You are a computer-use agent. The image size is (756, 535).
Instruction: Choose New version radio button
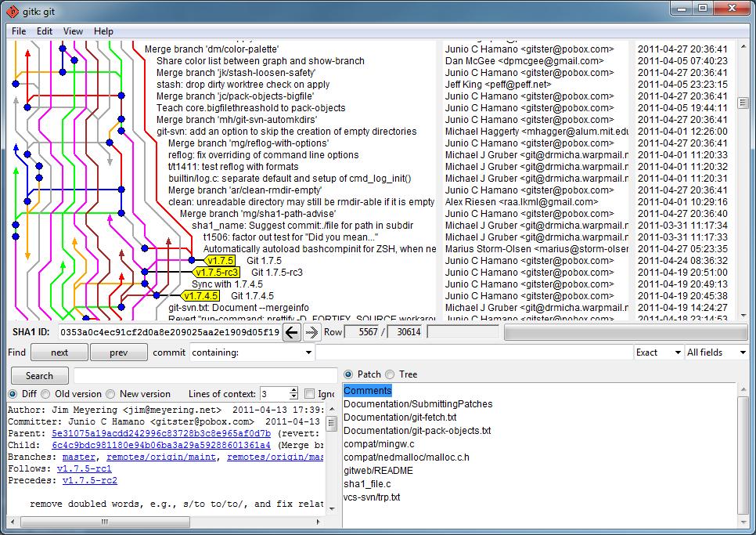(110, 394)
